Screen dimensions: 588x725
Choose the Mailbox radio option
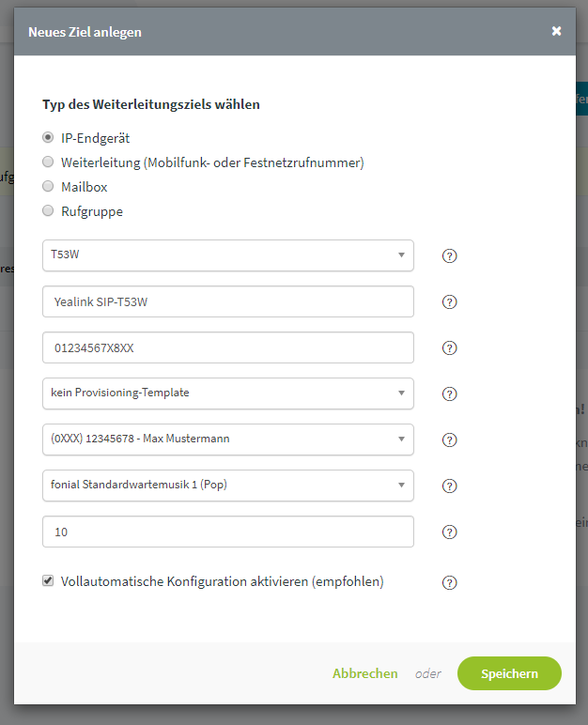click(x=48, y=186)
